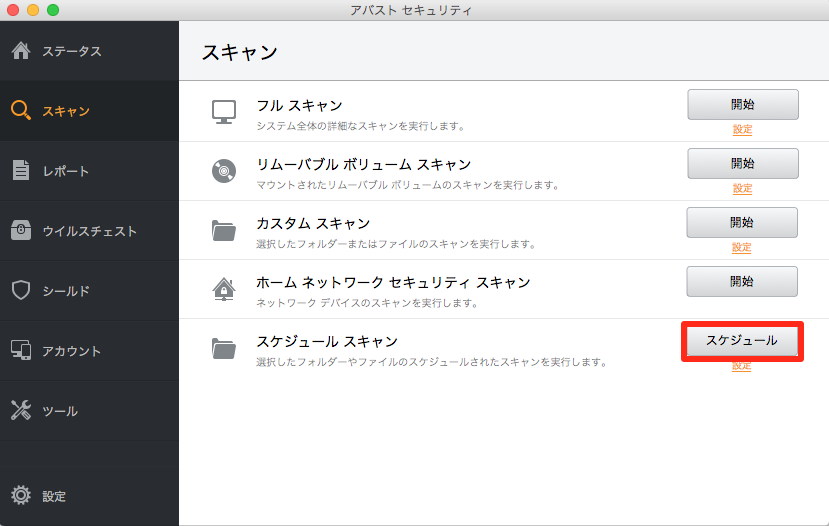Click the ホーム ネットワーク セキュリティ スキャン title
This screenshot has width=829, height=526.
[393, 282]
